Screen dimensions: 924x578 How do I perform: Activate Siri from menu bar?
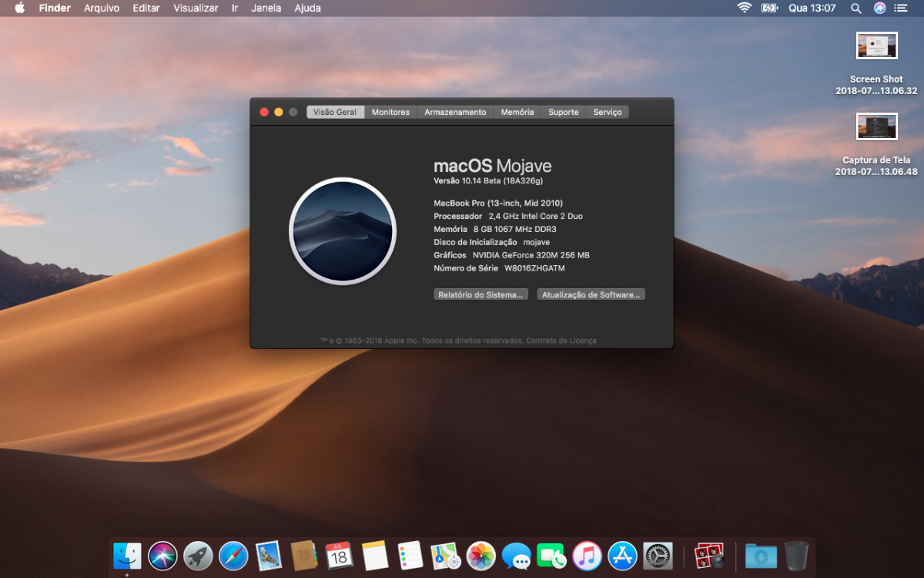click(x=880, y=8)
